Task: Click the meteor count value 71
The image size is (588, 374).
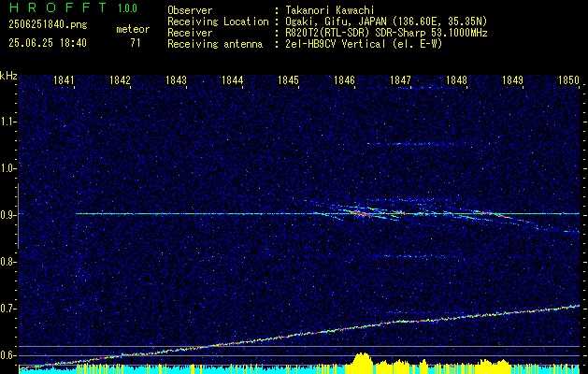Action: click(x=135, y=43)
